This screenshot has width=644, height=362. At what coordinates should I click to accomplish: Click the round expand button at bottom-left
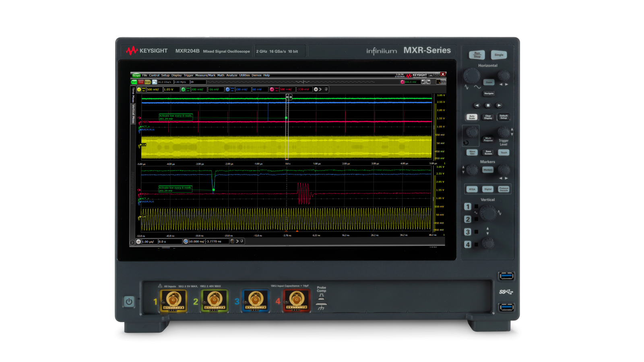tap(132, 243)
